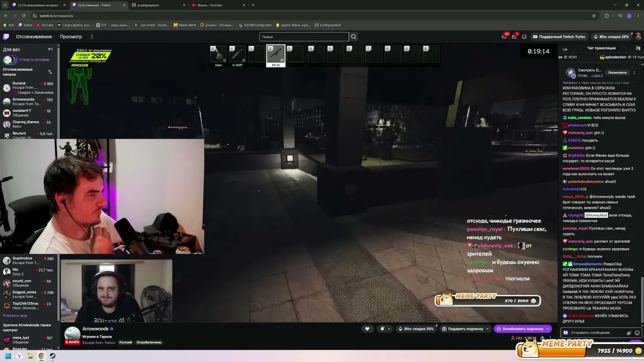Image resolution: width=644 pixels, height=362 pixels.
Task: Toggle the notification bell dropdown
Action: click(385, 329)
